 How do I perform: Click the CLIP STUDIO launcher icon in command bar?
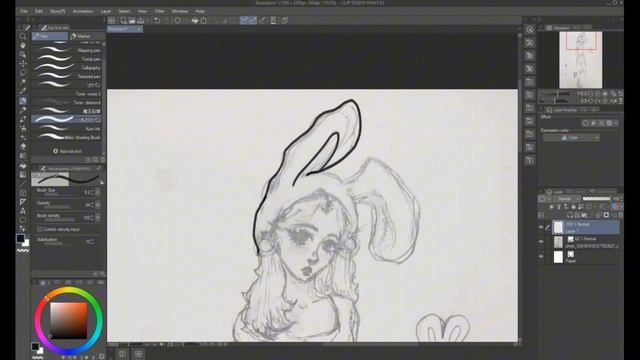point(111,20)
